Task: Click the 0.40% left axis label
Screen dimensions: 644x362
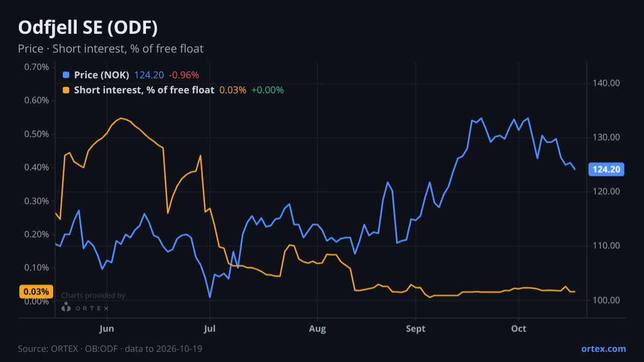Action: point(36,167)
